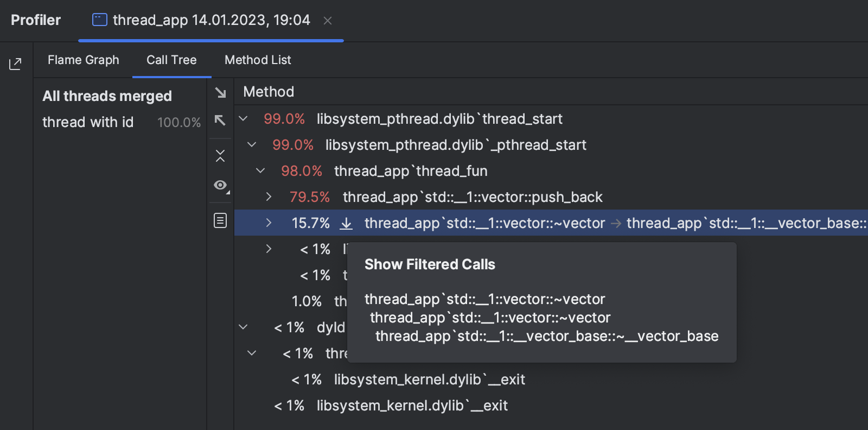The width and height of the screenshot is (868, 430).
Task: Expand the vector::push_back node
Action: tap(269, 197)
